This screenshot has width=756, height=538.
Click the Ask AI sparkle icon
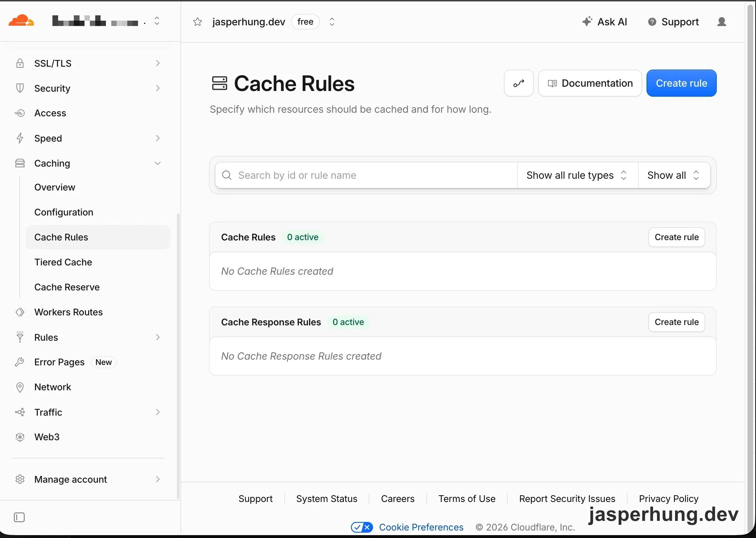pos(587,21)
